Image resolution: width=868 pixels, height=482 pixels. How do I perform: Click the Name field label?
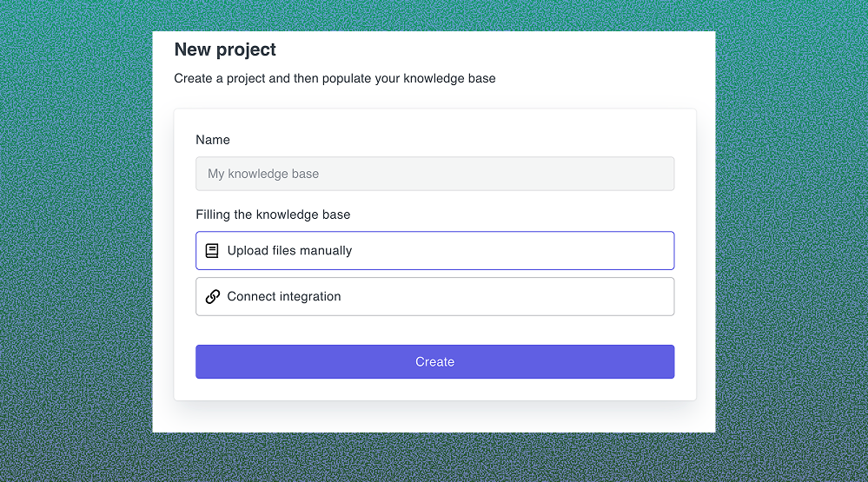213,140
